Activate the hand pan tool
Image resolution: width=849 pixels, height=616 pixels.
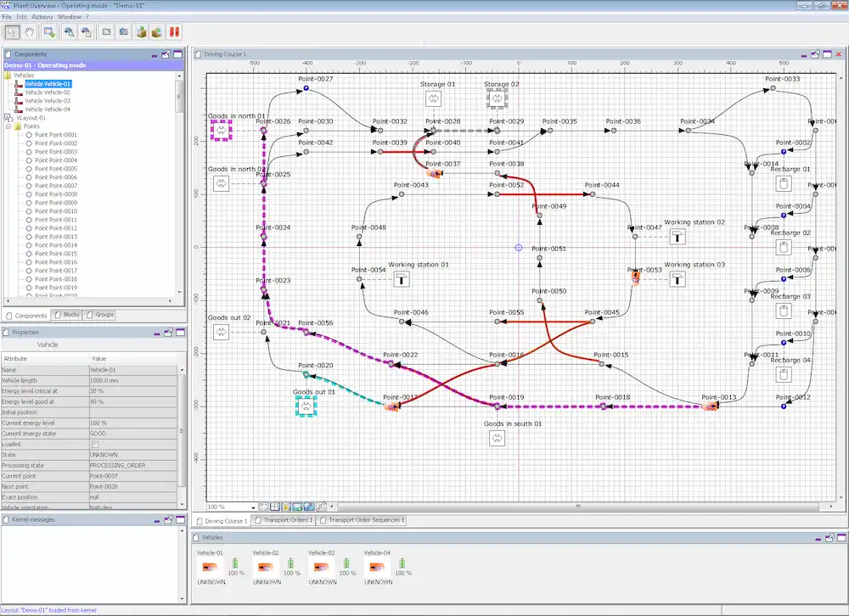[x=29, y=32]
